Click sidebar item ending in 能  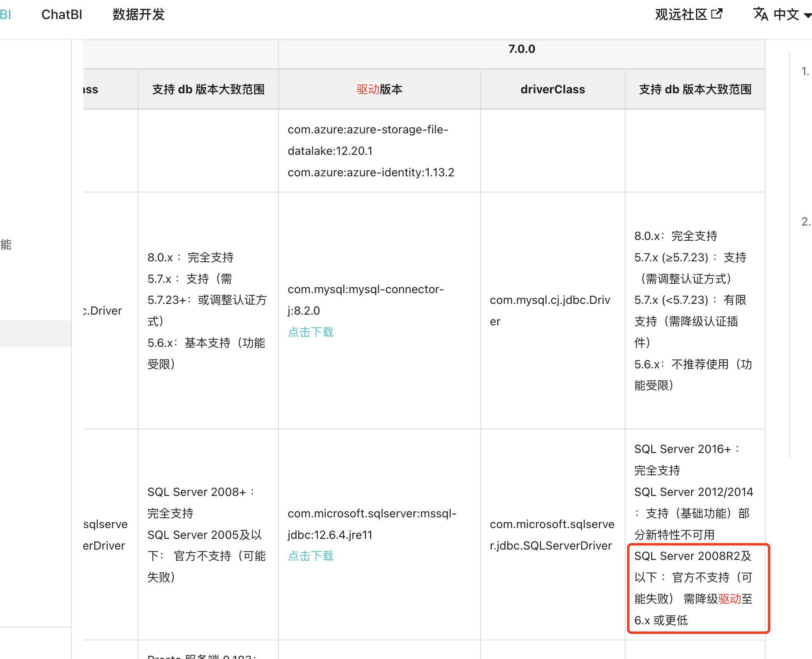[6, 244]
